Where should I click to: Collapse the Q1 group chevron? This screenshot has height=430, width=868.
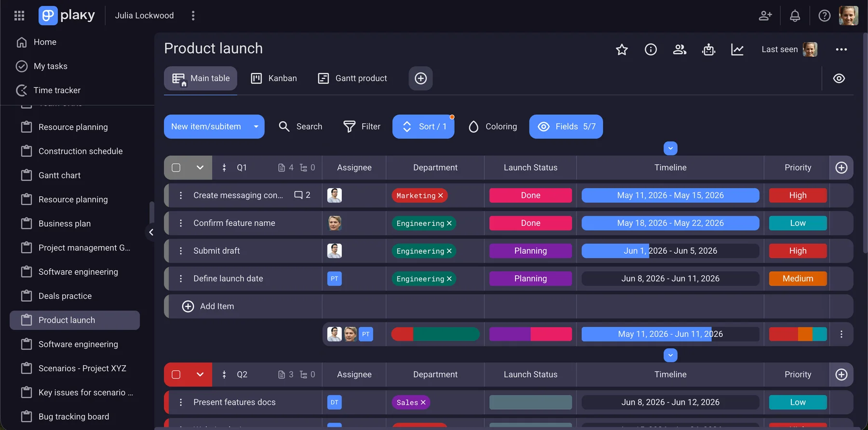[x=200, y=167]
